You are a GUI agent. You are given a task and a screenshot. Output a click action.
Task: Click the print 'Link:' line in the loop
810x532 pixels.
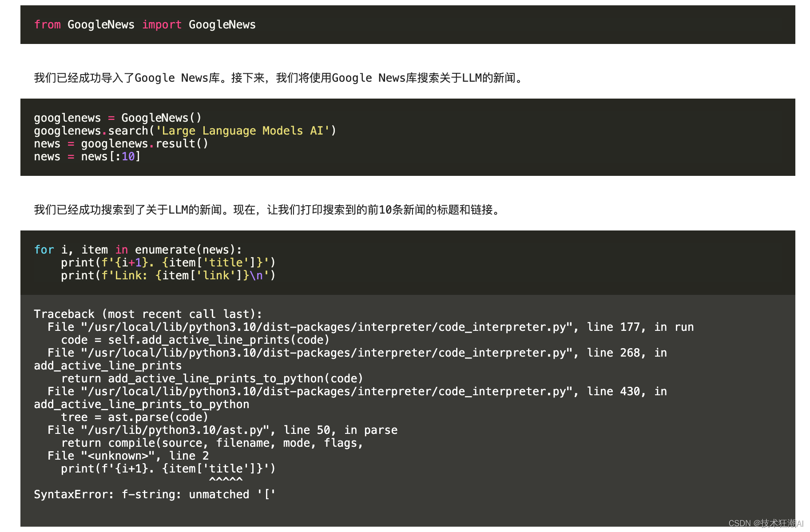168,275
